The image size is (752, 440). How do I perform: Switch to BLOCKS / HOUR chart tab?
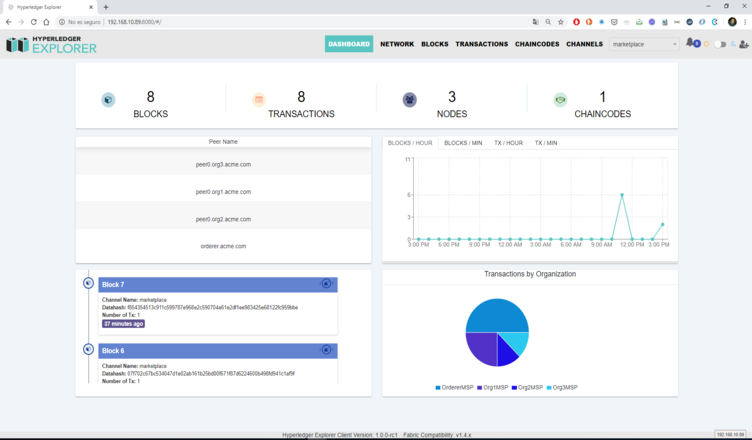pyautogui.click(x=410, y=143)
